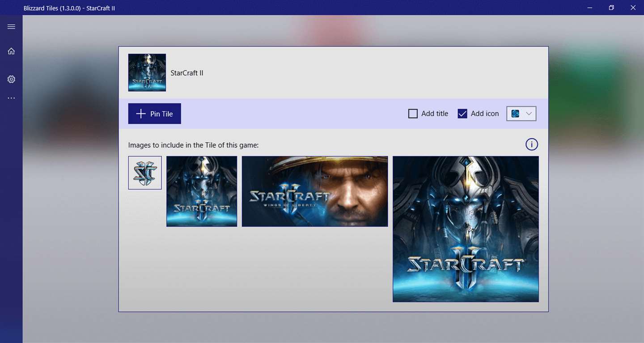This screenshot has height=343, width=644.
Task: Enable the Add title checkbox
Action: point(413,114)
